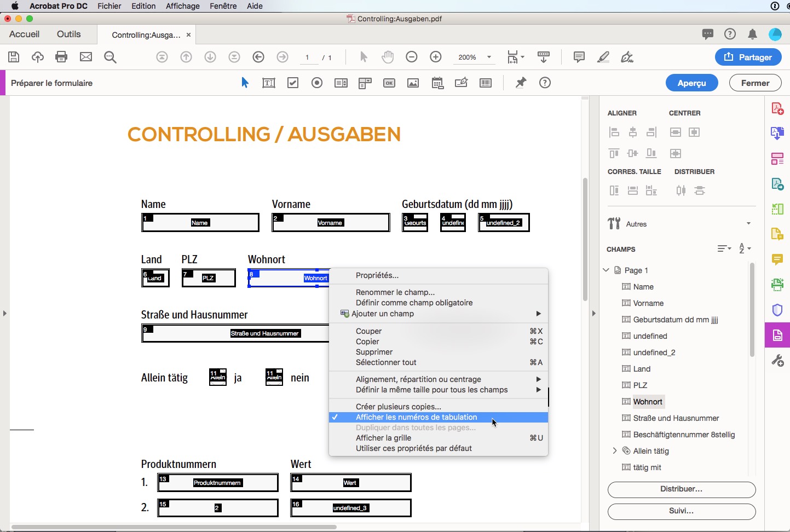
Task: Click the Partager share button
Action: [x=748, y=57]
